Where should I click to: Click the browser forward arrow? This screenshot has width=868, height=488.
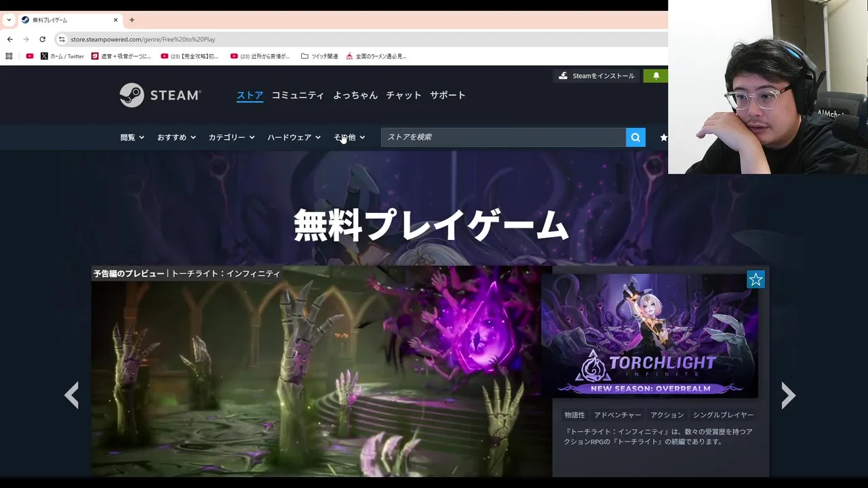click(x=26, y=39)
